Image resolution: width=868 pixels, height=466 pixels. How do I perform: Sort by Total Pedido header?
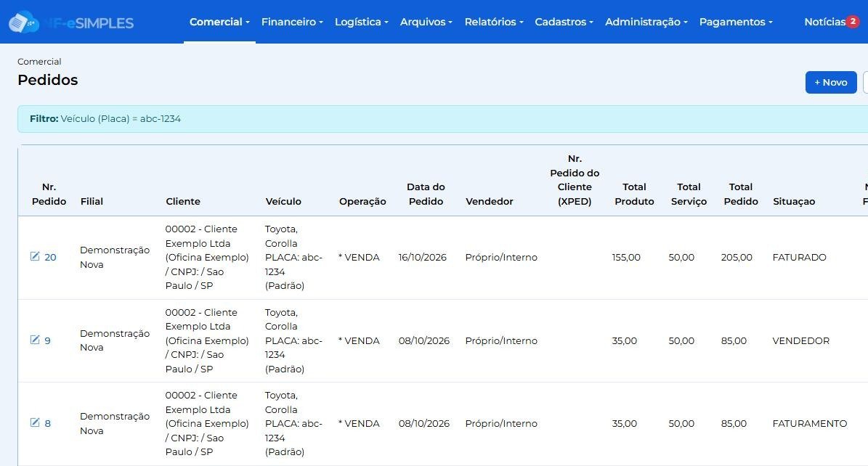tap(741, 195)
